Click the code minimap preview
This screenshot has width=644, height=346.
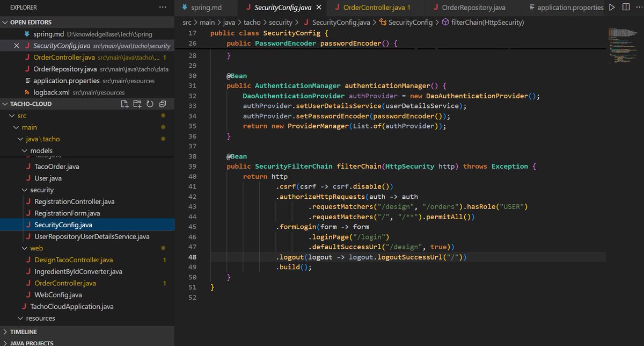click(x=622, y=46)
